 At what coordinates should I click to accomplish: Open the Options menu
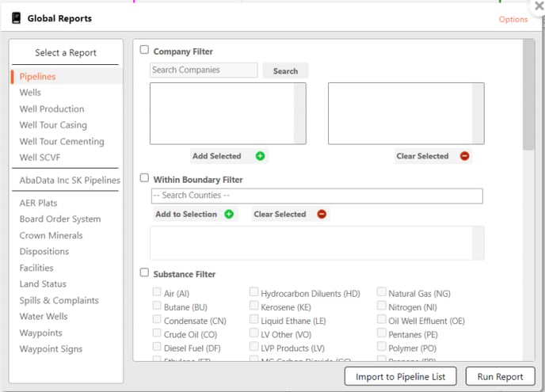tap(513, 19)
